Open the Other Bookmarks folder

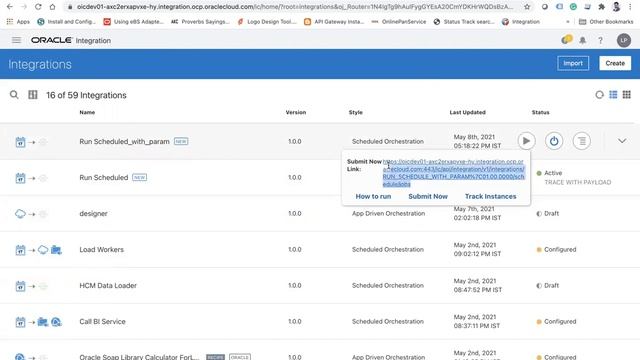tap(606, 22)
